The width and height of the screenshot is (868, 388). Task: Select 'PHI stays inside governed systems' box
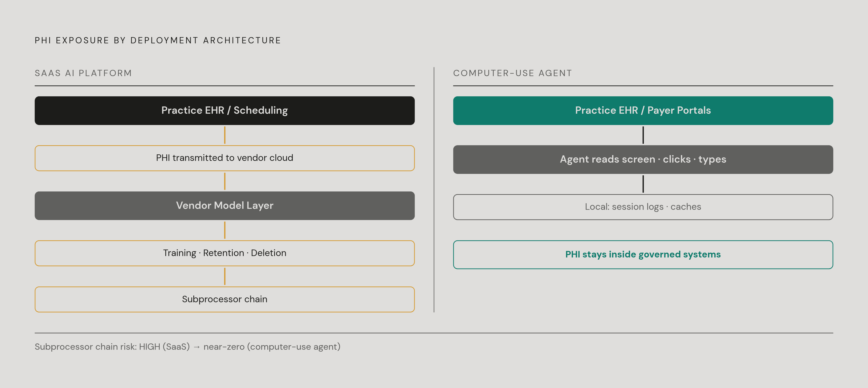tap(643, 254)
